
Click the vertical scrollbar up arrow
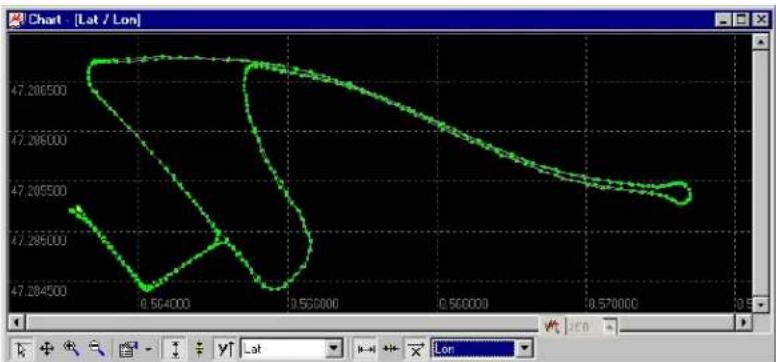[760, 43]
